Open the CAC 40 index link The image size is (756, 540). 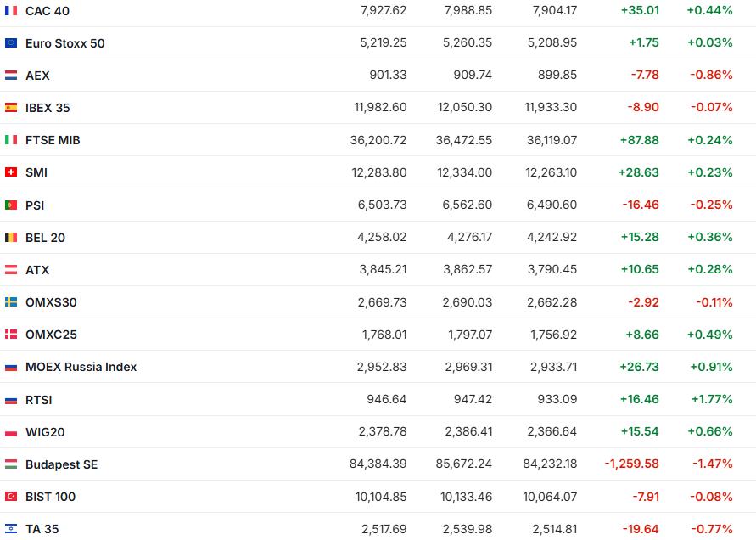[48, 11]
